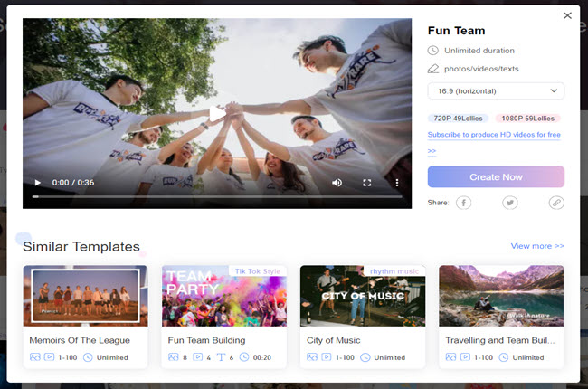Copy the template share link
This screenshot has width=588, height=389.
click(x=556, y=203)
